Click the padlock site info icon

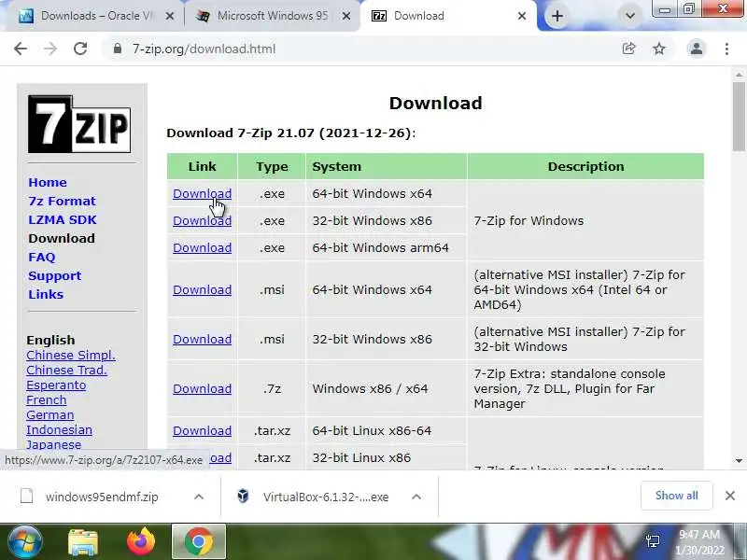click(x=118, y=49)
